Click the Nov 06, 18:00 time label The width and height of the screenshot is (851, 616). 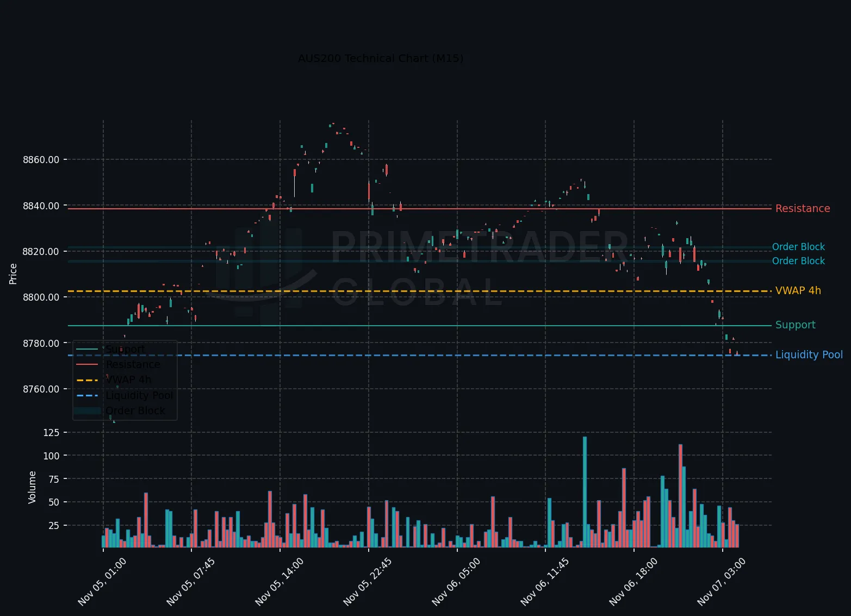tap(633, 582)
